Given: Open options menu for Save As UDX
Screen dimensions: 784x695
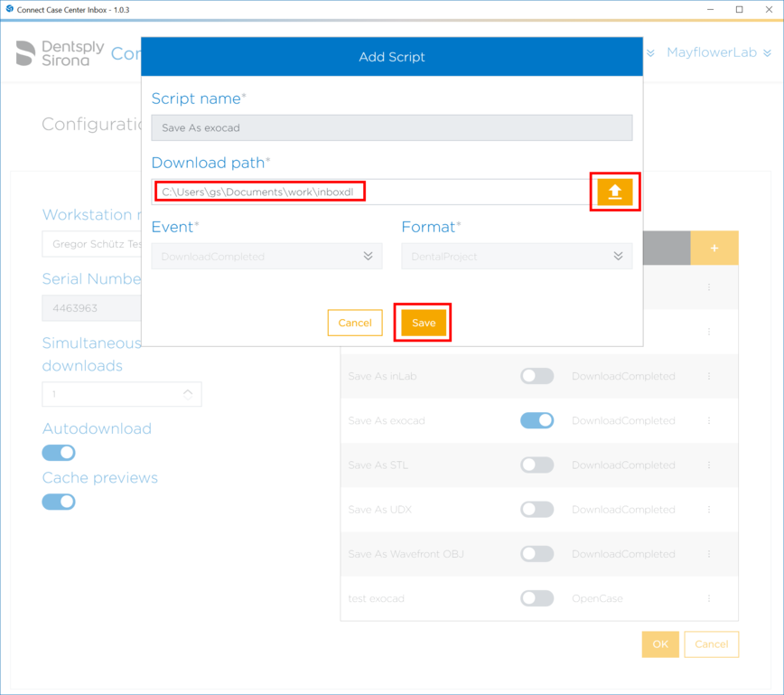Looking at the screenshot, I should [x=708, y=510].
